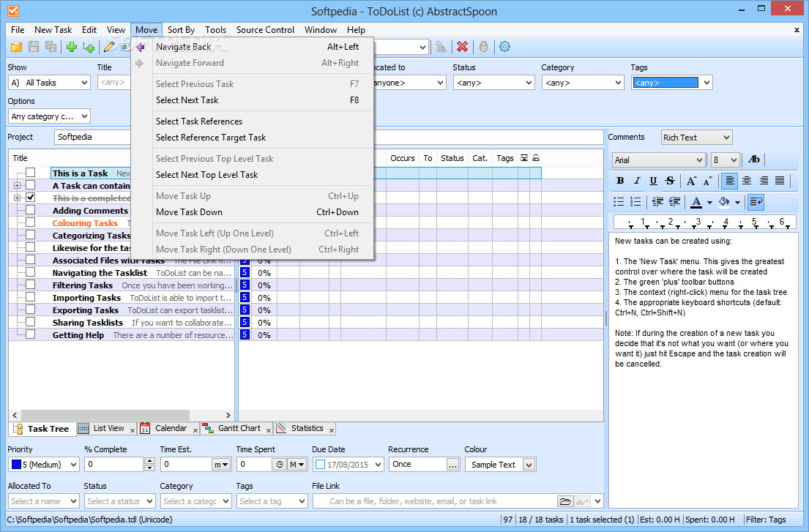This screenshot has height=532, width=809.
Task: Align comment text left
Action: click(729, 181)
